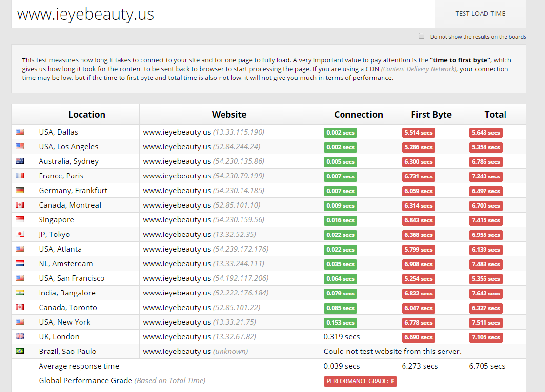Click the Singapore flag icon

tap(20, 220)
